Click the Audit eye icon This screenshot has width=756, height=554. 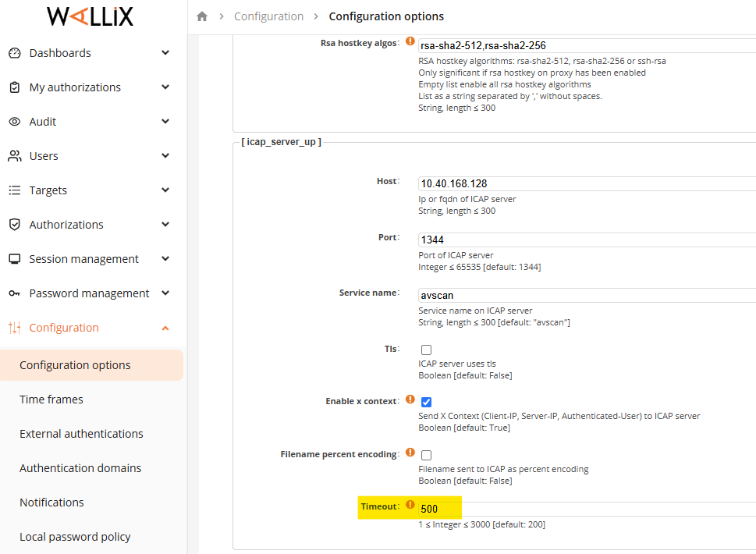click(x=15, y=122)
